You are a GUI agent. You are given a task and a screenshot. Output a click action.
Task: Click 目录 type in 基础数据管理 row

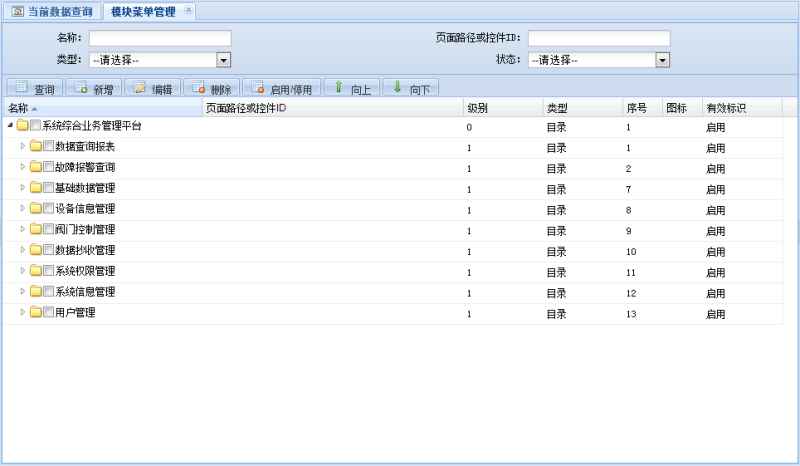coord(556,189)
